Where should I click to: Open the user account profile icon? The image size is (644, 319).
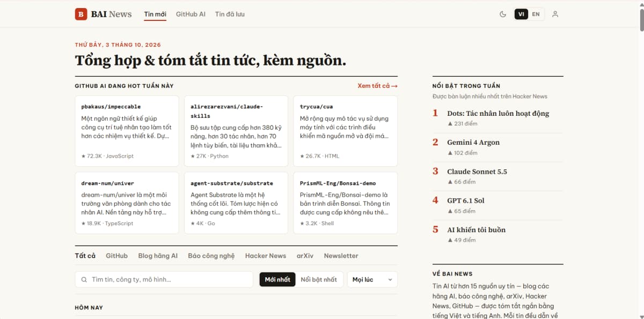(x=555, y=14)
